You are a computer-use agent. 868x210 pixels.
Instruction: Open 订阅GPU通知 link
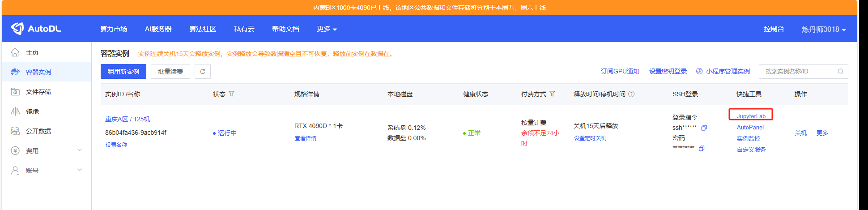[x=620, y=72]
